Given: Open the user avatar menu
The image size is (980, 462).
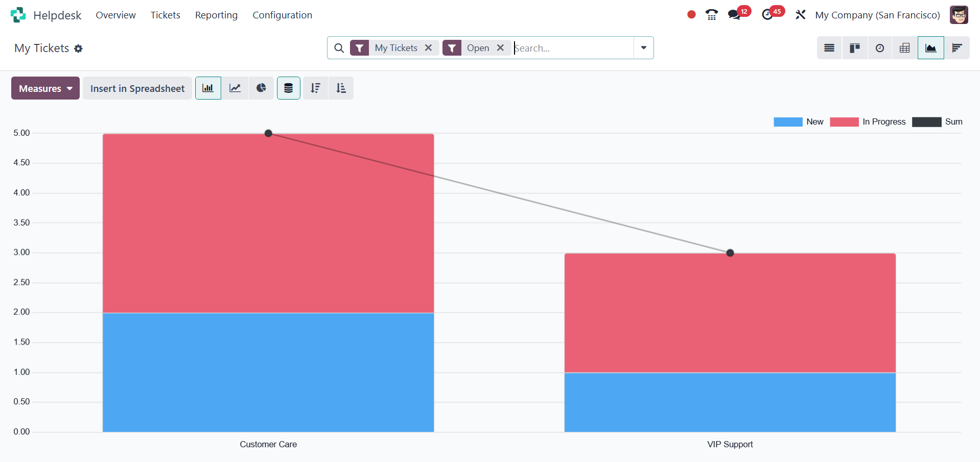Looking at the screenshot, I should click(x=959, y=15).
